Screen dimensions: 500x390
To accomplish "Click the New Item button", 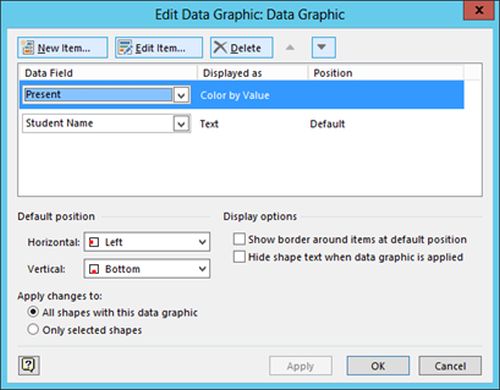I will tap(63, 48).
